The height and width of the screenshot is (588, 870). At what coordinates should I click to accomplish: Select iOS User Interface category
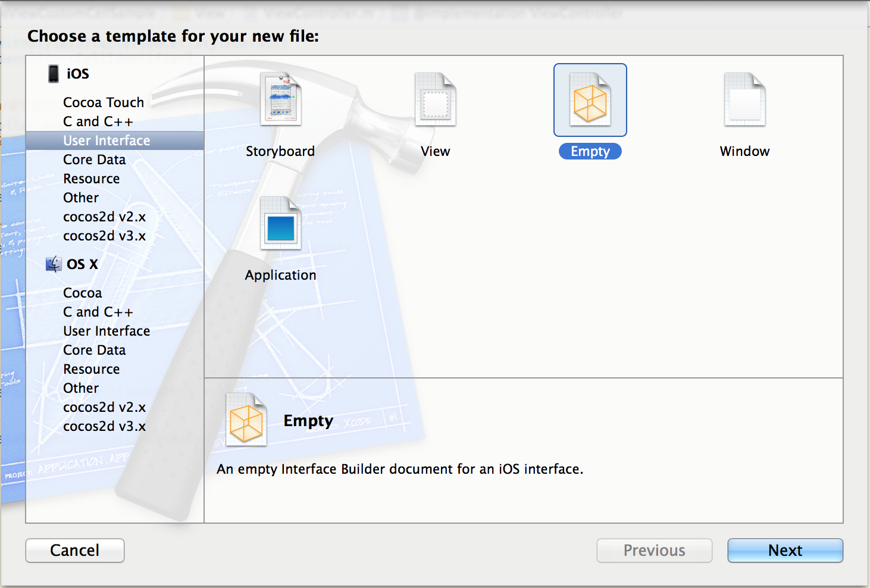pyautogui.click(x=107, y=140)
